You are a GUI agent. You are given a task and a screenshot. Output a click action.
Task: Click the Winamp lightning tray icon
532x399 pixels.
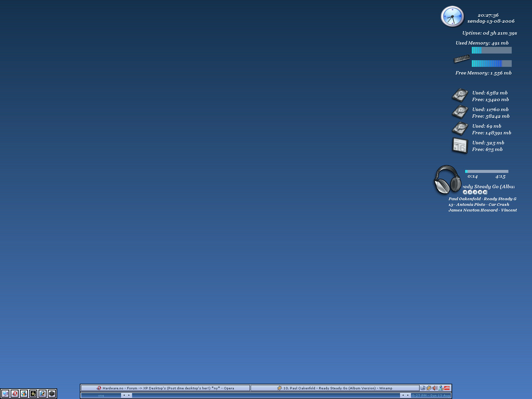click(429, 388)
